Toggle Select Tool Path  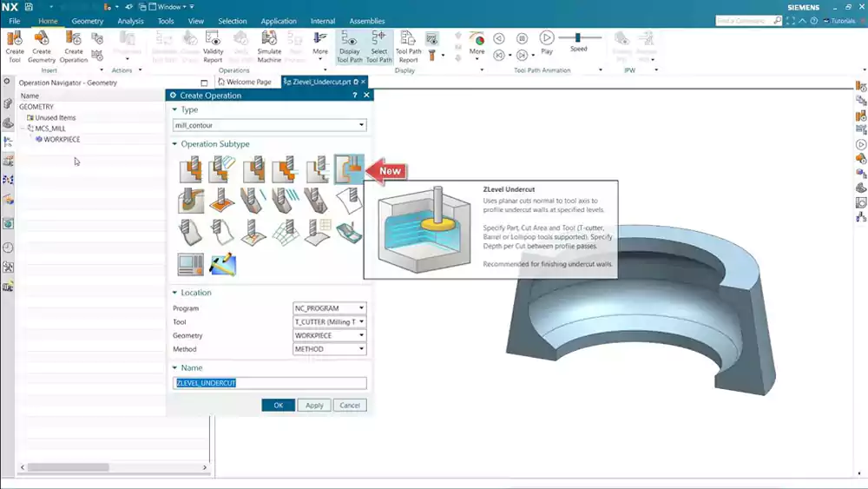pos(378,47)
